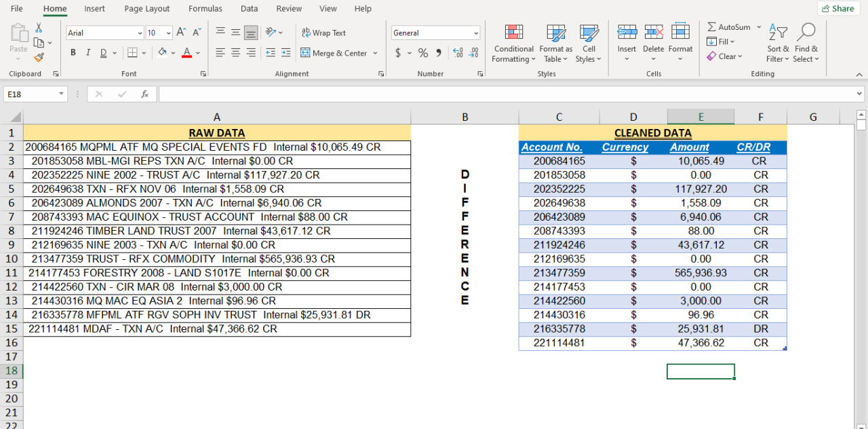
Task: Decrease decimal places
Action: click(473, 53)
